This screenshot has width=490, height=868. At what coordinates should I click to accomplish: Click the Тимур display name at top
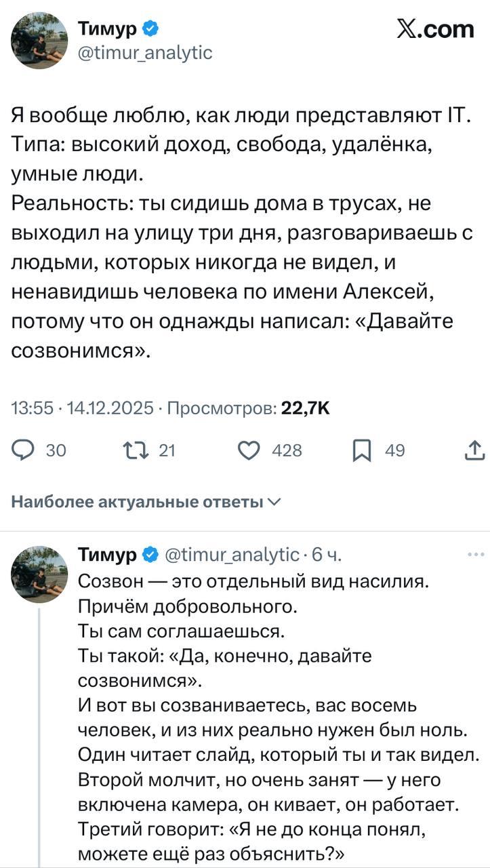click(x=108, y=28)
